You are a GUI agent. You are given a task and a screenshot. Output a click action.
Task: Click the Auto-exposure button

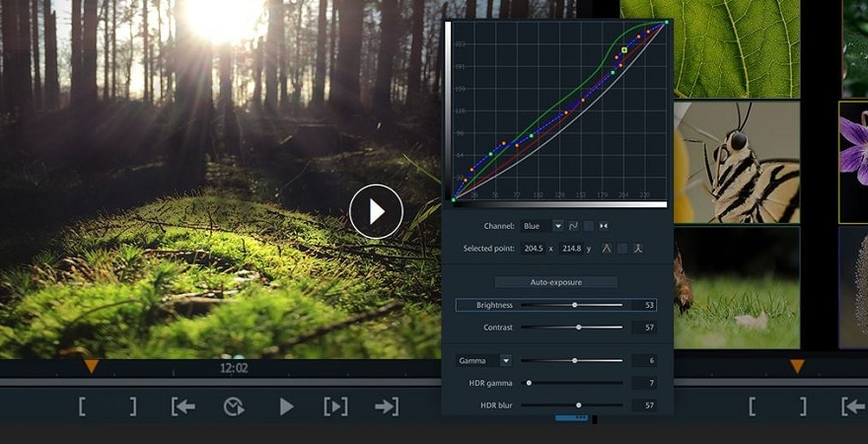(x=556, y=282)
